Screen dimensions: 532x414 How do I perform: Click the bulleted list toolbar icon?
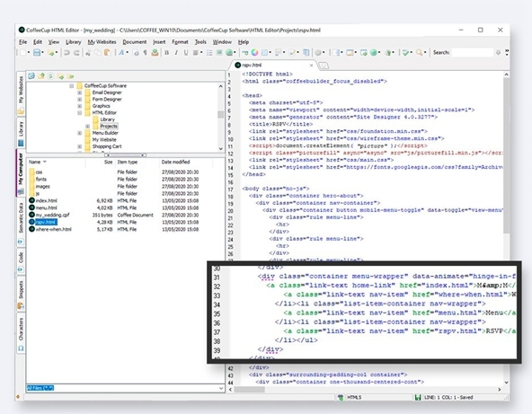tap(209, 53)
